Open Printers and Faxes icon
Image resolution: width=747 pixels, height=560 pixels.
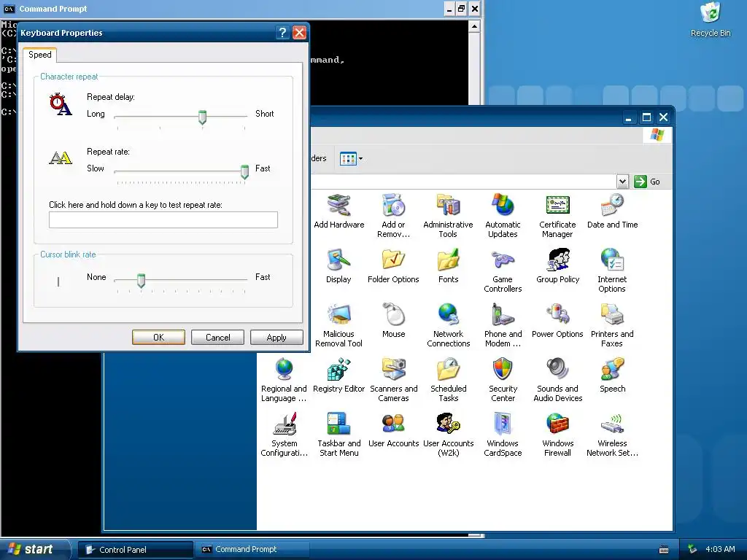612,315
